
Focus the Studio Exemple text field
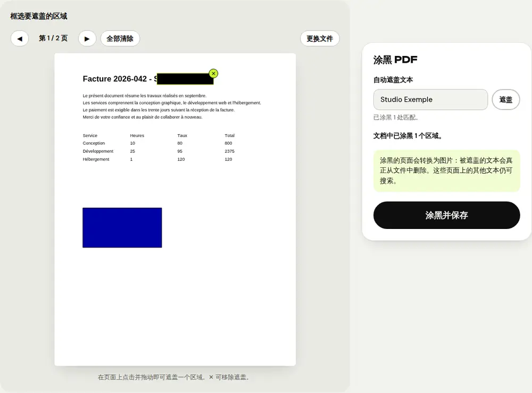[430, 100]
